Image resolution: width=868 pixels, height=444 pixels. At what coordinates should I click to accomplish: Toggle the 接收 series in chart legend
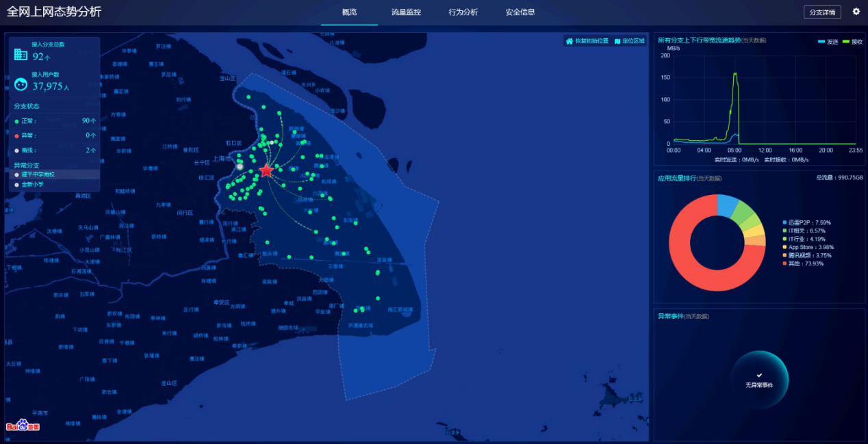852,42
